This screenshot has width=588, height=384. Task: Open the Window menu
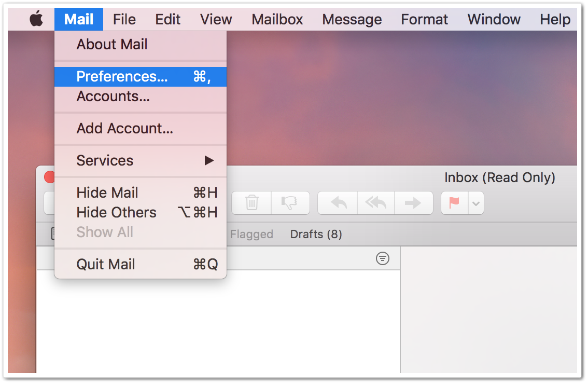pos(494,19)
